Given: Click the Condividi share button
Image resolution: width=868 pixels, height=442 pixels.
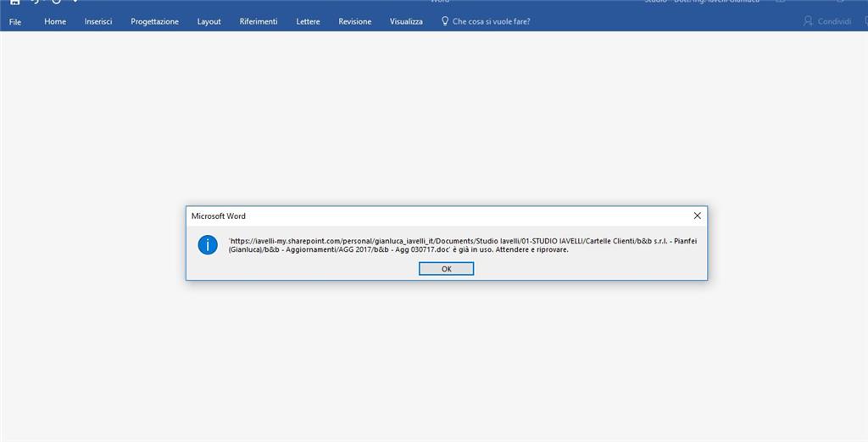Looking at the screenshot, I should (x=827, y=21).
